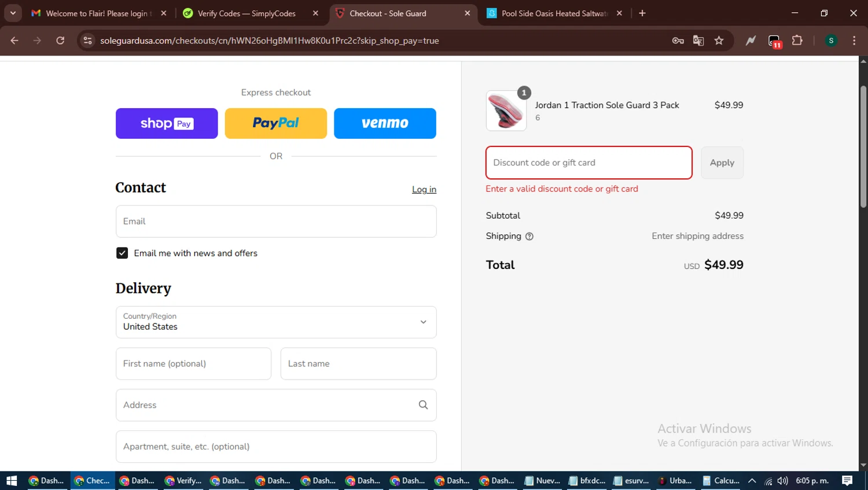Reload the checkout page
Image resolution: width=868 pixels, height=490 pixels.
(x=60, y=40)
